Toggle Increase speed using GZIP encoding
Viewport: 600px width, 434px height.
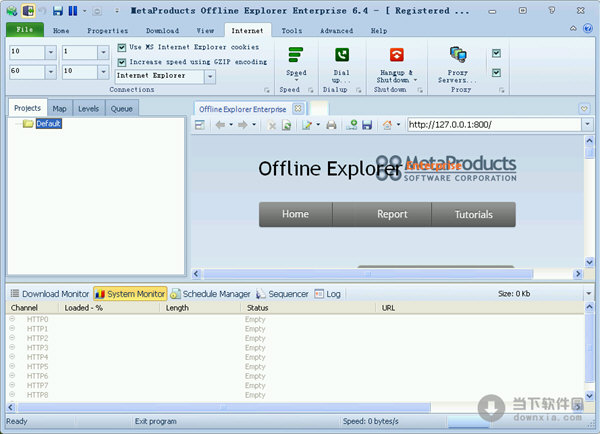122,62
